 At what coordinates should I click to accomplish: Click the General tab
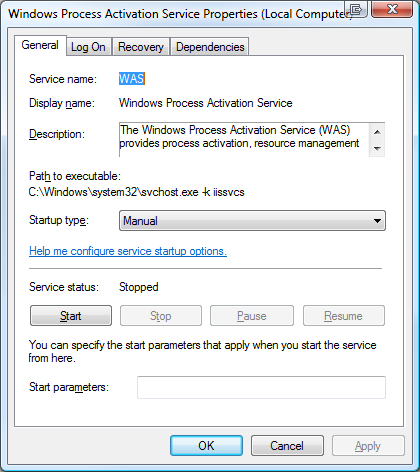pyautogui.click(x=40, y=45)
